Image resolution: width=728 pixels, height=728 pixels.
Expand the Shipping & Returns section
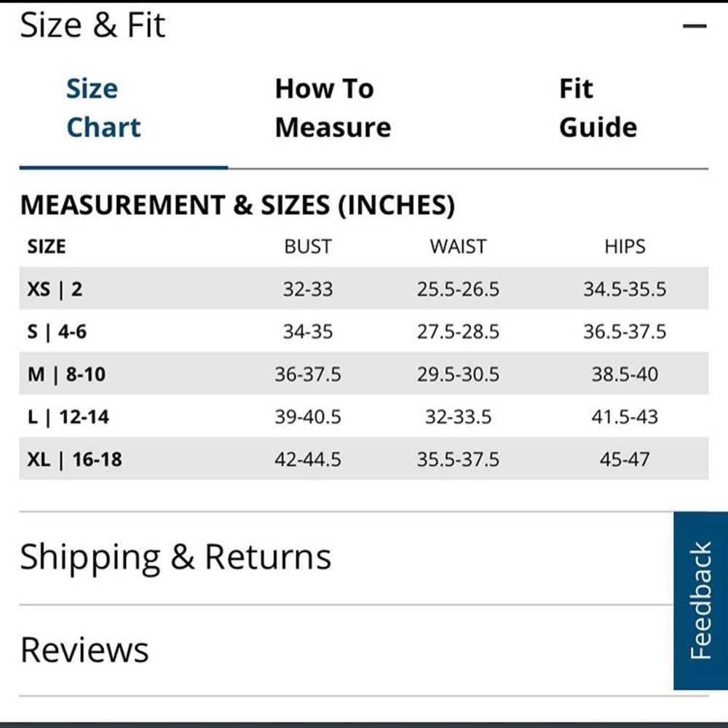[346, 558]
